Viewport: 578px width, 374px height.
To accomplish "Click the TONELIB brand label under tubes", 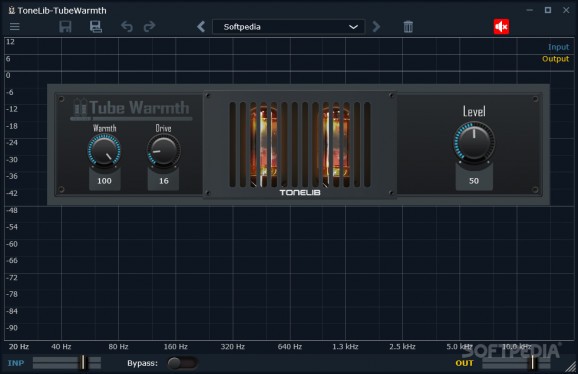I will (300, 192).
